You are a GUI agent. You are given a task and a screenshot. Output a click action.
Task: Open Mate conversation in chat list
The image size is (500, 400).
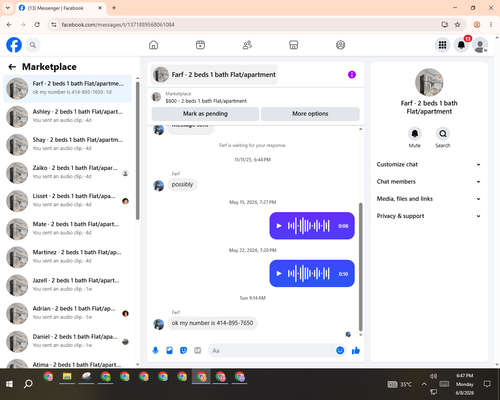tap(68, 229)
